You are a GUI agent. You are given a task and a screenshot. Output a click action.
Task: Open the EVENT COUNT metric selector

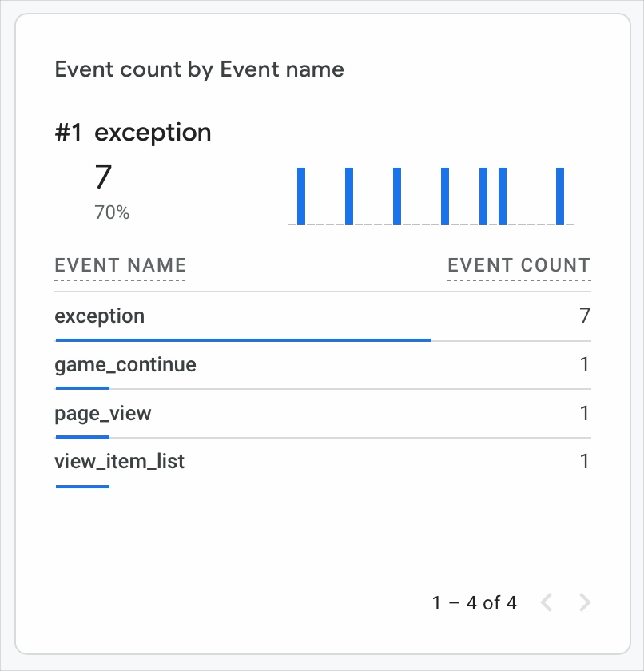(519, 265)
